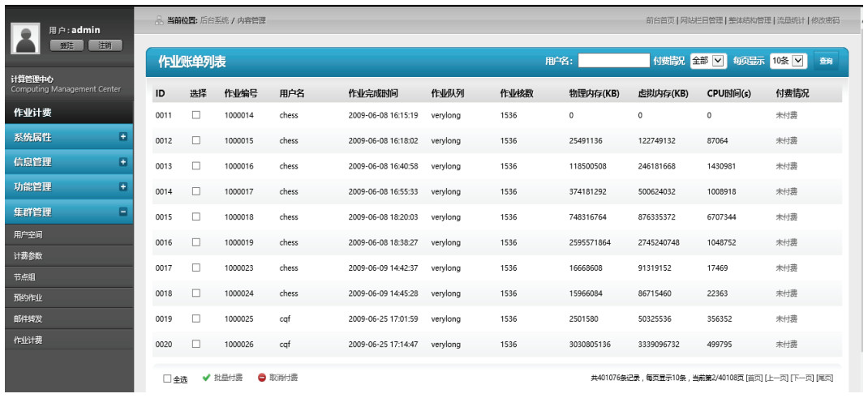
Task: Click the 后台系统 breadcrumb link
Action: tap(214, 20)
